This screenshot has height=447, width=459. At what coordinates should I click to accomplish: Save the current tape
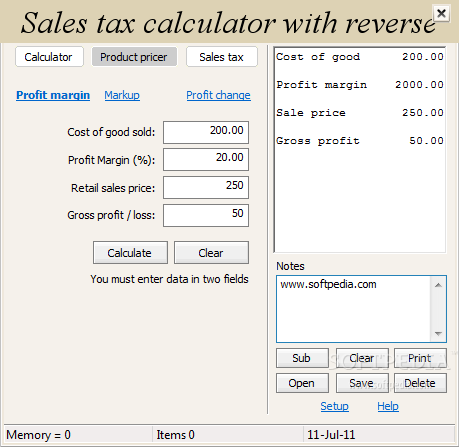[362, 383]
